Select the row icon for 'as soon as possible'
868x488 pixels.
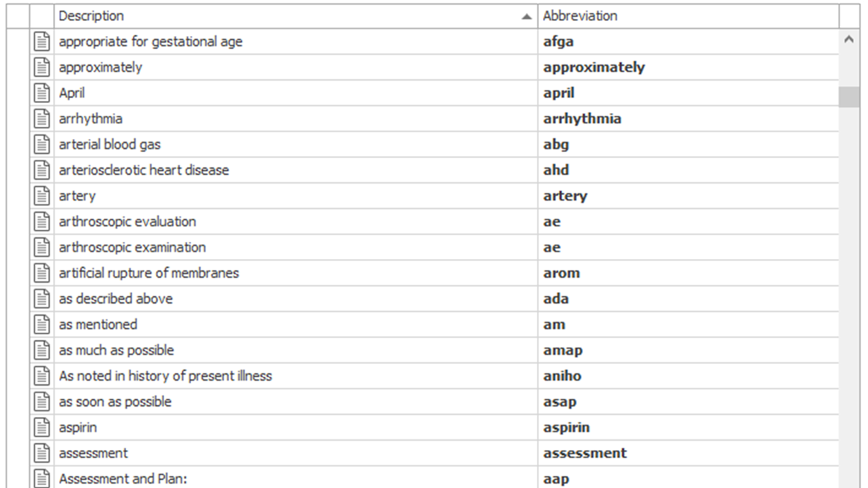pos(42,402)
